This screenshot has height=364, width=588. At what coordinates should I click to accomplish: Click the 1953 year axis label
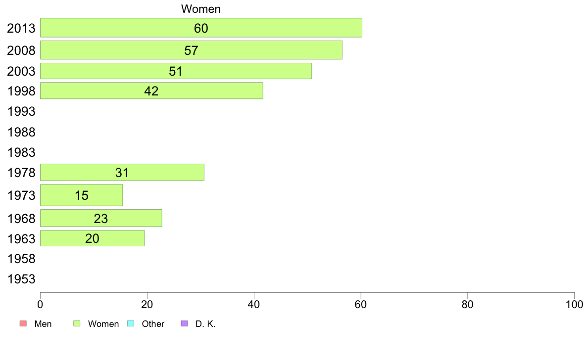(21, 279)
